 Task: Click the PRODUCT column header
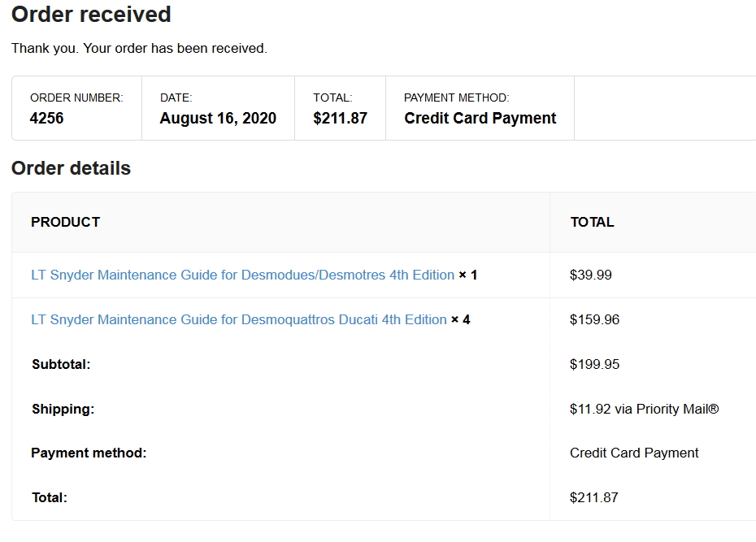click(x=65, y=222)
